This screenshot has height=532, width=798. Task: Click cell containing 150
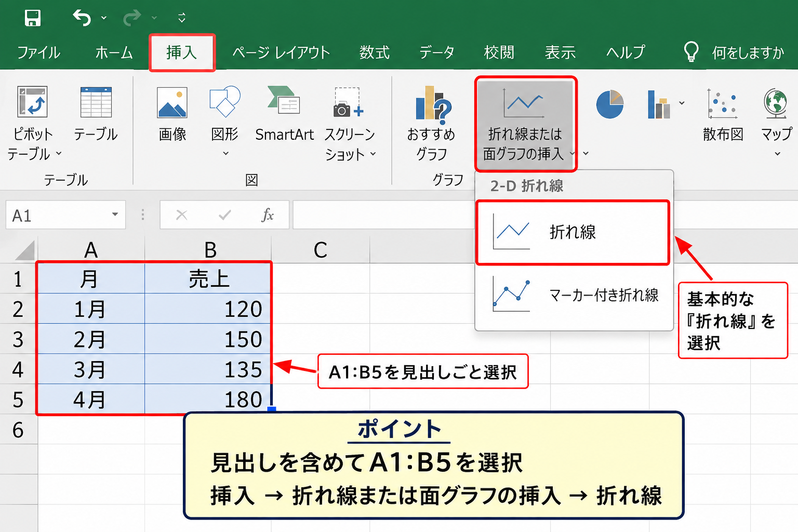pos(208,339)
